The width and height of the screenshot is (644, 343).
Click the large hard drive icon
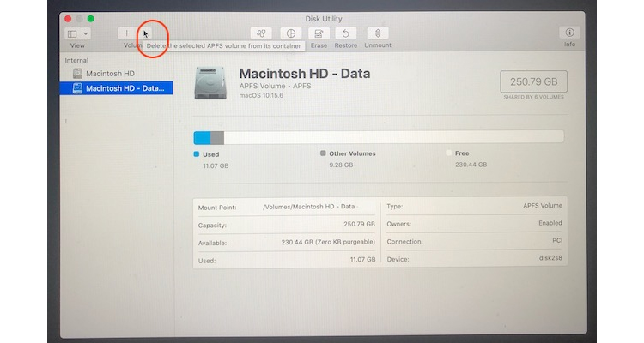[210, 83]
